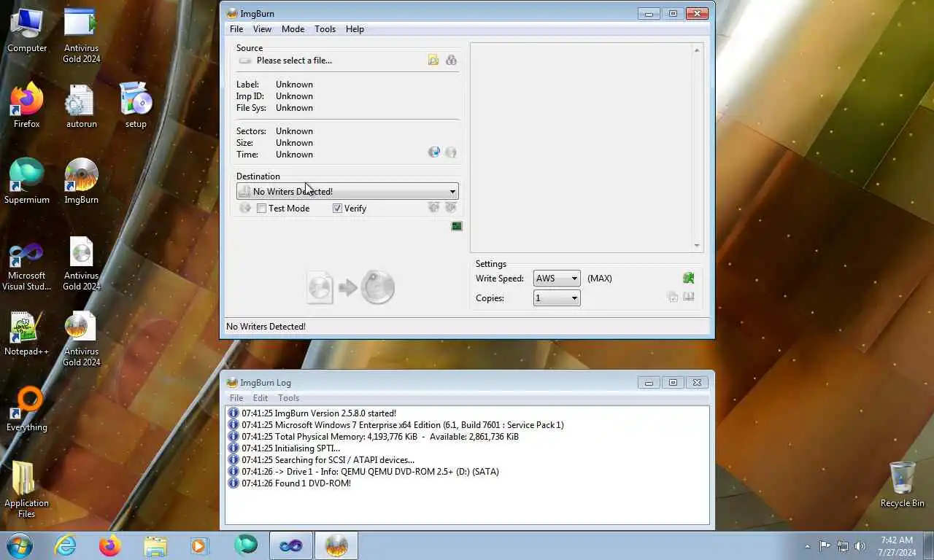Click scroll-down arrow of the info panel scrollbar
The width and height of the screenshot is (934, 560).
tap(697, 246)
